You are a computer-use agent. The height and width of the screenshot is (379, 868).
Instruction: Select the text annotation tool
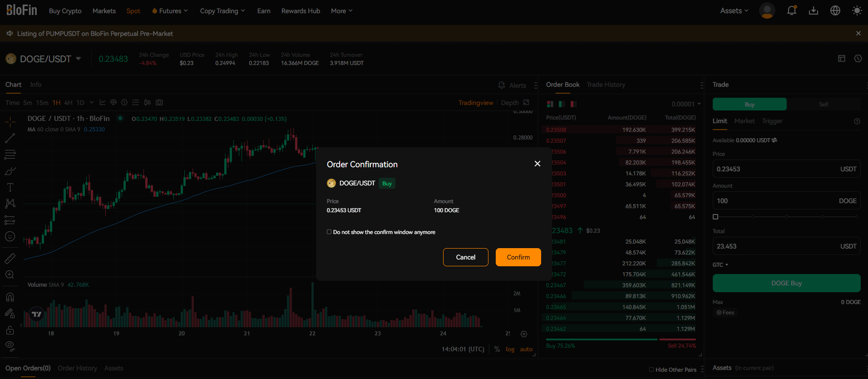click(x=10, y=187)
